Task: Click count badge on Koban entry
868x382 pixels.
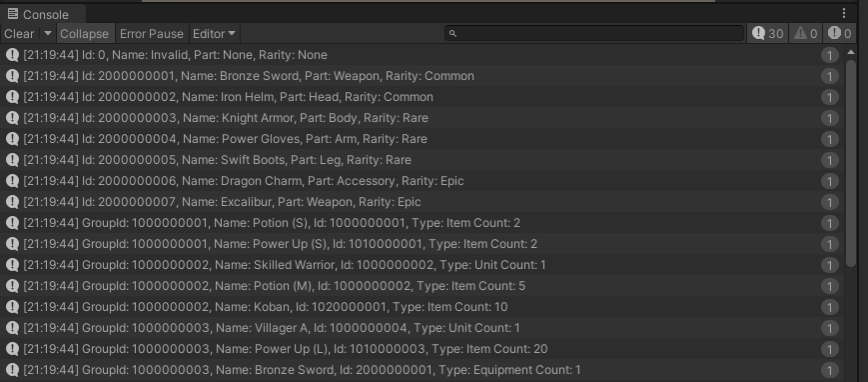Action: pyautogui.click(x=829, y=308)
